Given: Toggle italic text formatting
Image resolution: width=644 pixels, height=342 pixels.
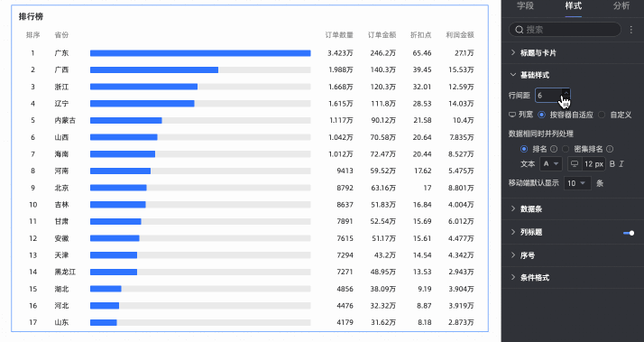Looking at the screenshot, I should click(621, 164).
